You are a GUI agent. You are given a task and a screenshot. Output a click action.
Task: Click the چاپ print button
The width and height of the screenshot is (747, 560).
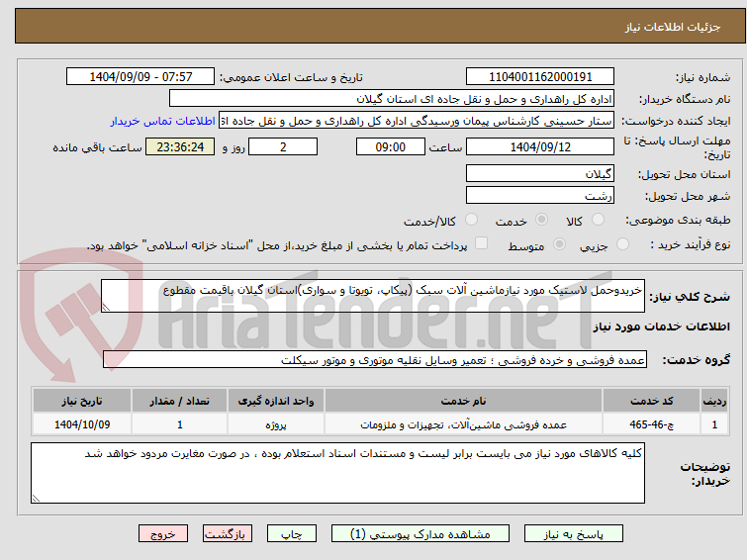[x=292, y=534]
